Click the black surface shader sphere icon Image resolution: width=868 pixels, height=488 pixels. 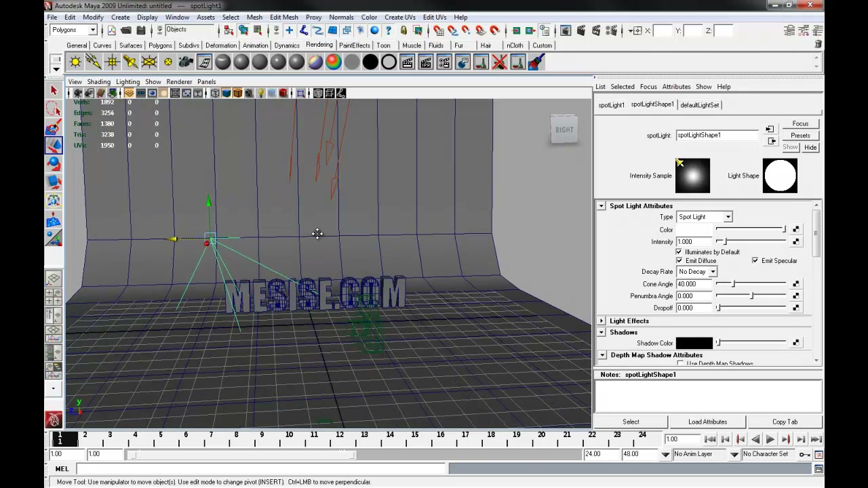(x=370, y=62)
